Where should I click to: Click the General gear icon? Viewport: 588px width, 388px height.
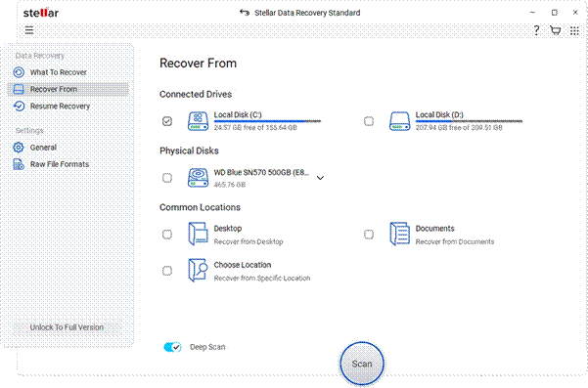coord(19,148)
